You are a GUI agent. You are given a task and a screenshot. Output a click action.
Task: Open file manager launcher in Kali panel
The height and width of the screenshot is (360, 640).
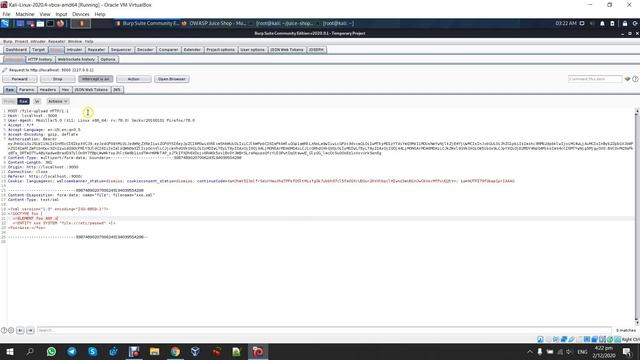pos(40,24)
